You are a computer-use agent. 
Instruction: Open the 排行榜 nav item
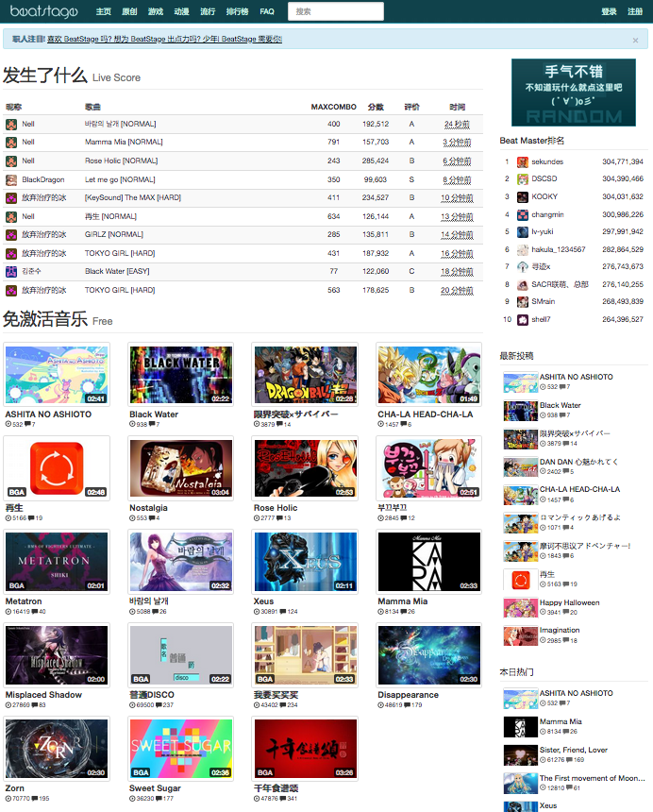pyautogui.click(x=238, y=11)
